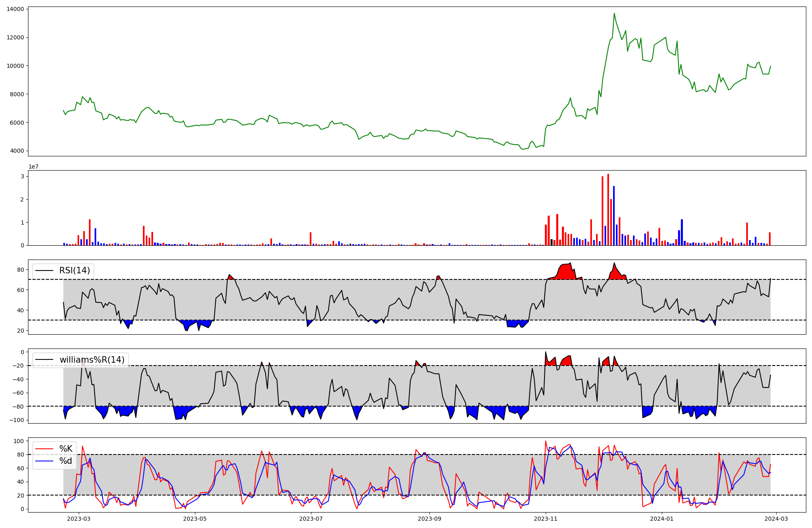812x528 pixels.
Task: Click the highest peak of the green price line
Action: coord(614,13)
